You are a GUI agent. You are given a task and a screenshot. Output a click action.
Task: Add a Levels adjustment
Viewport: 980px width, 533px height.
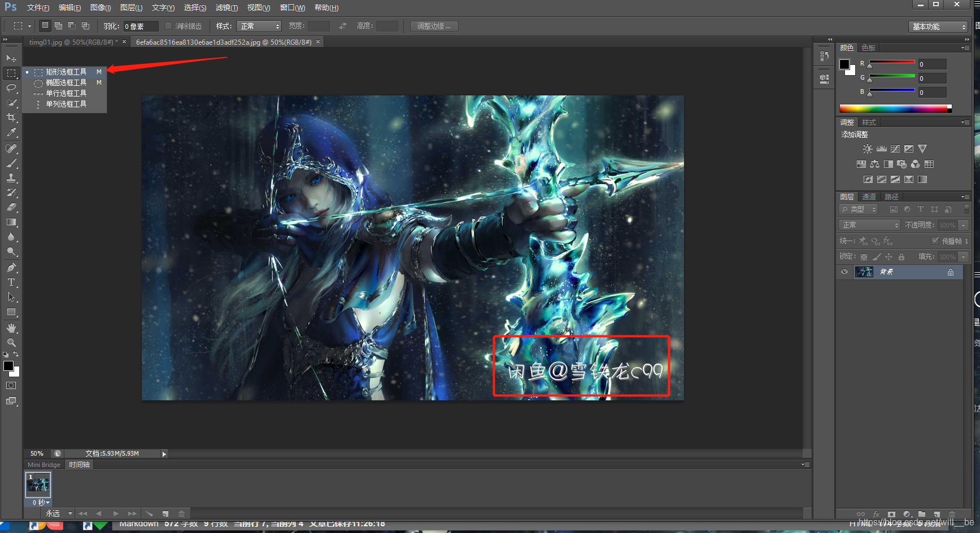click(x=882, y=149)
